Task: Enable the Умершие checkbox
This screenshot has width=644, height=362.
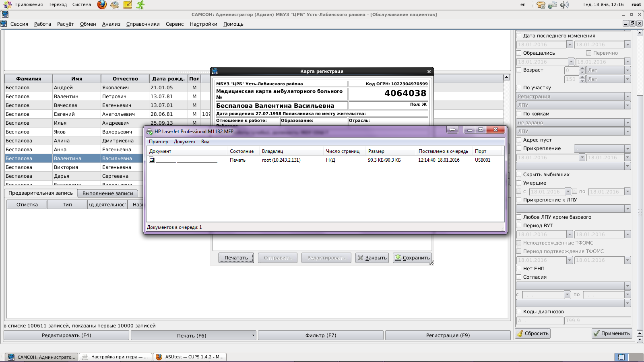Action: 519,183
